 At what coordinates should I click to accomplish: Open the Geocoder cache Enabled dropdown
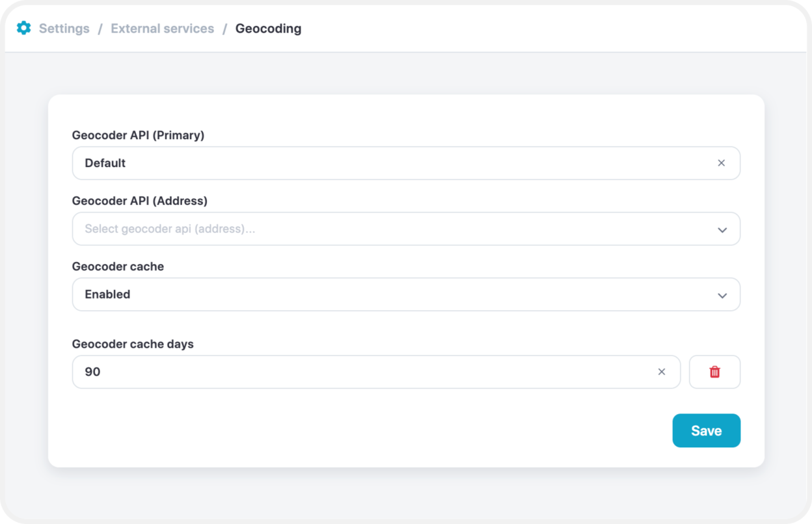[406, 295]
